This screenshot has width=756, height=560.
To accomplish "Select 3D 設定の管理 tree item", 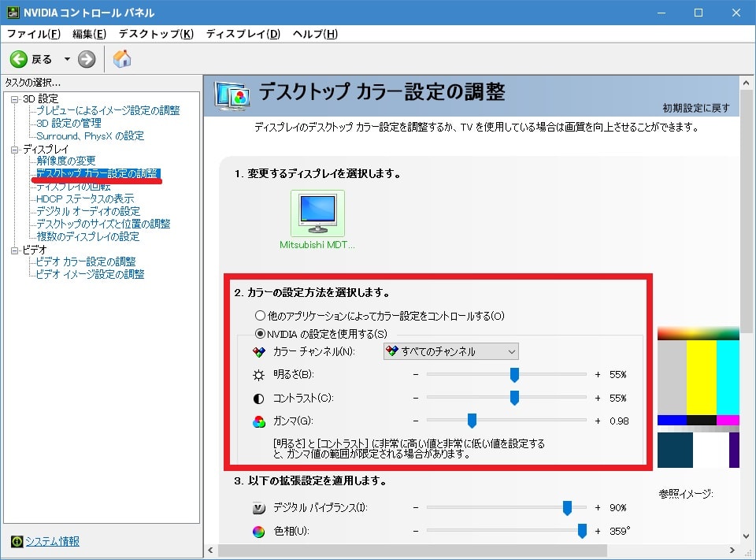I will point(69,123).
